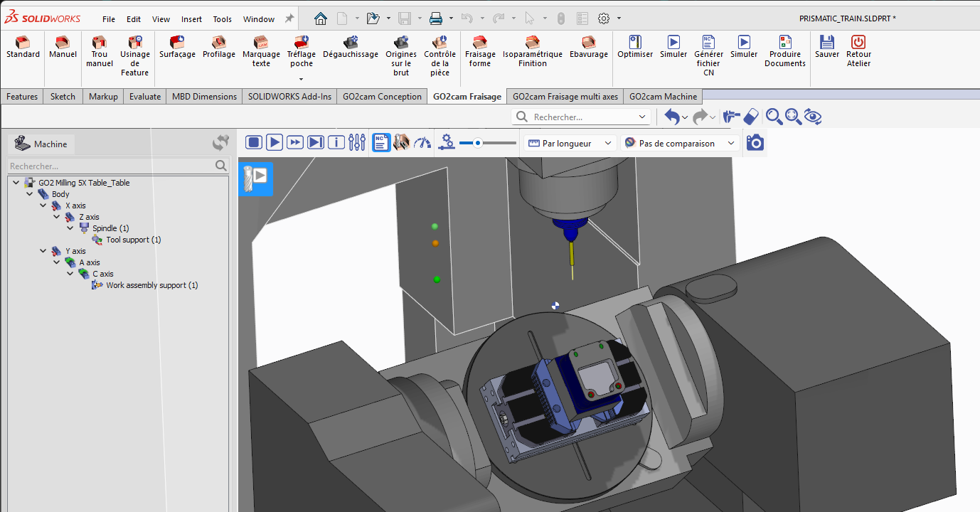Toggle the NC code display button
The width and height of the screenshot is (980, 512).
(x=381, y=142)
